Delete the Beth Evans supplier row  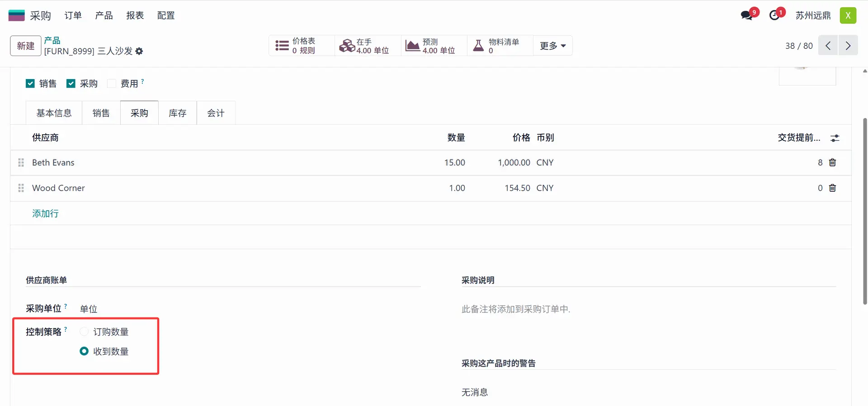click(x=832, y=163)
